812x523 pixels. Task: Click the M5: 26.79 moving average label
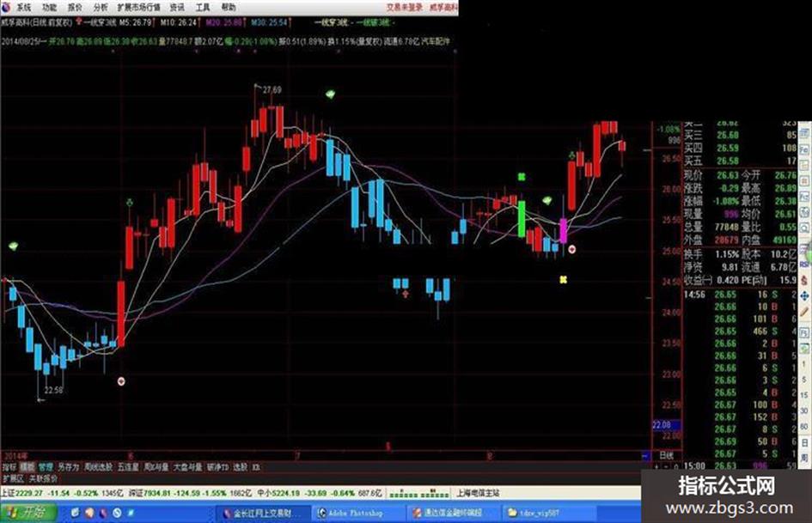tap(136, 22)
